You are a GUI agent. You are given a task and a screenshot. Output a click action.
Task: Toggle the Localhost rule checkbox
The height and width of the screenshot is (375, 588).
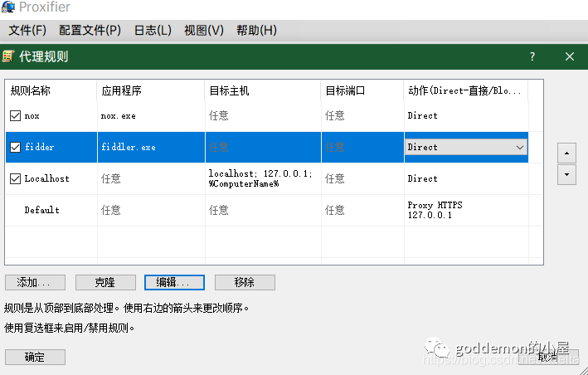tap(15, 178)
